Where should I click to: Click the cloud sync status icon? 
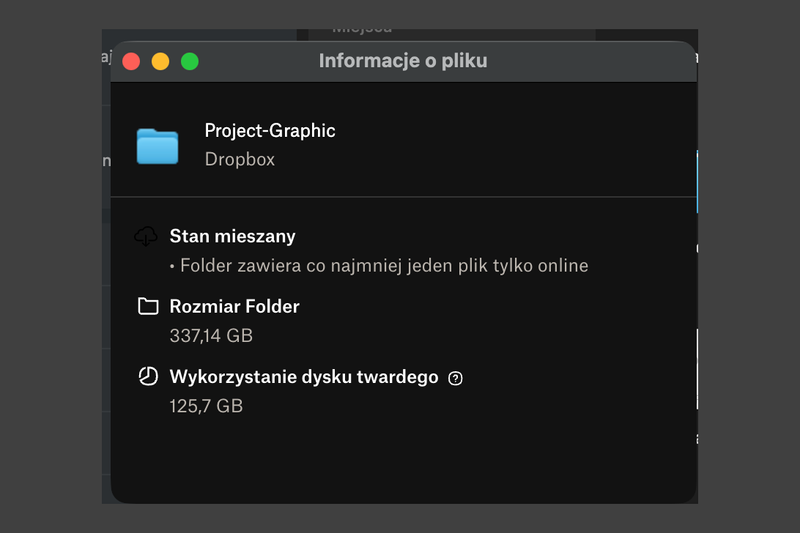pyautogui.click(x=146, y=237)
